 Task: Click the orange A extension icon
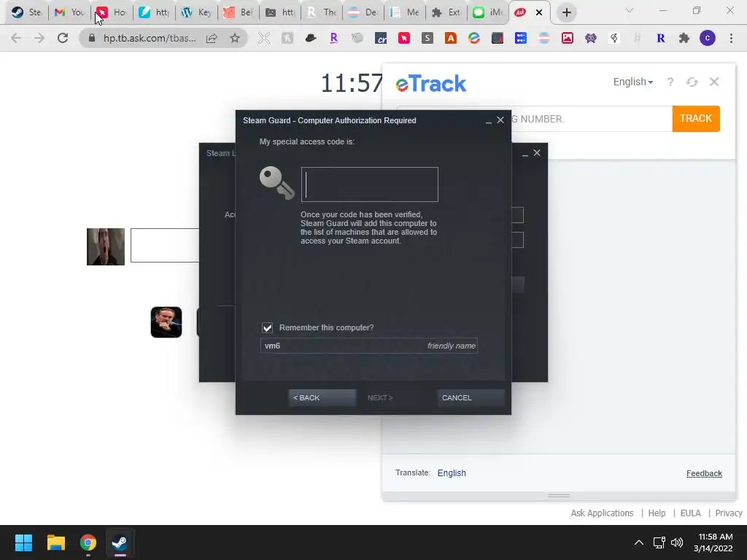451,38
